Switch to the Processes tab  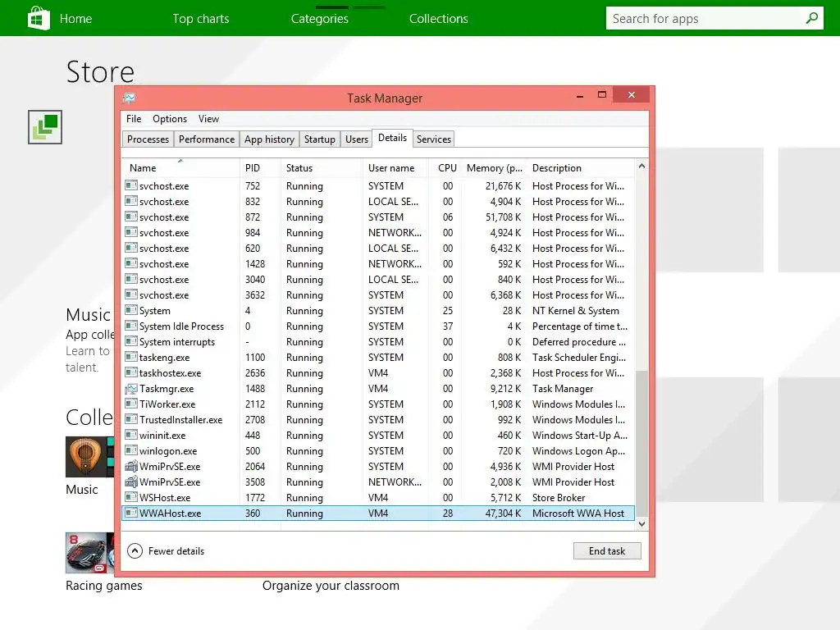148,139
